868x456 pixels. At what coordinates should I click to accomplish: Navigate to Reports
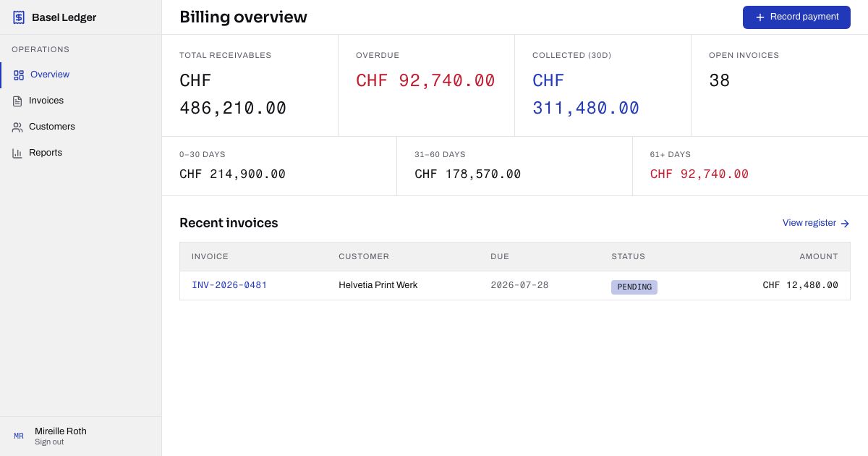pyautogui.click(x=81, y=153)
